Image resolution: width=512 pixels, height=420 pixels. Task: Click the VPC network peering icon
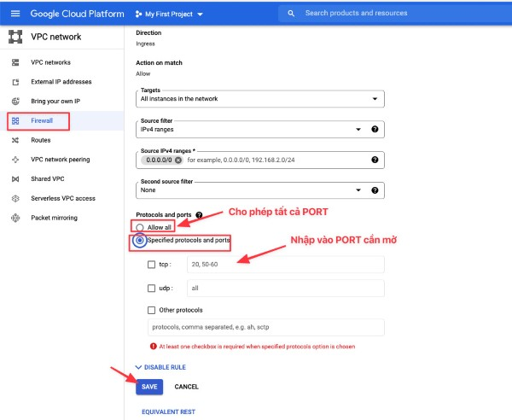14,160
